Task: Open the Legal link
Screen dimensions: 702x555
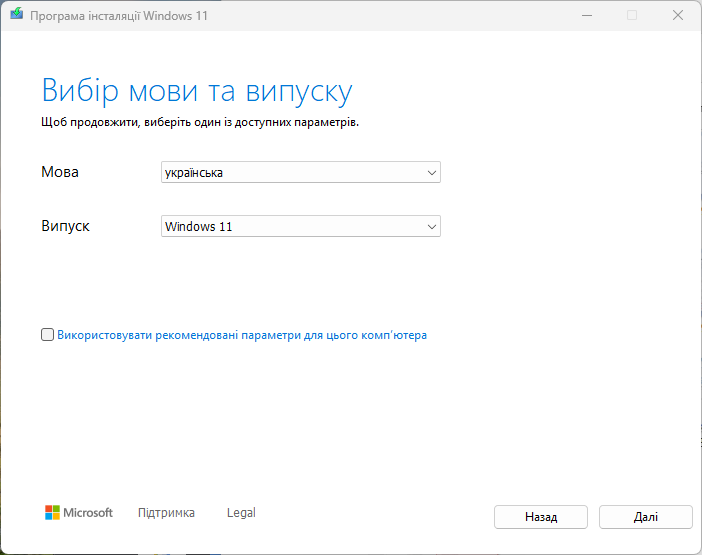Action: click(x=241, y=513)
